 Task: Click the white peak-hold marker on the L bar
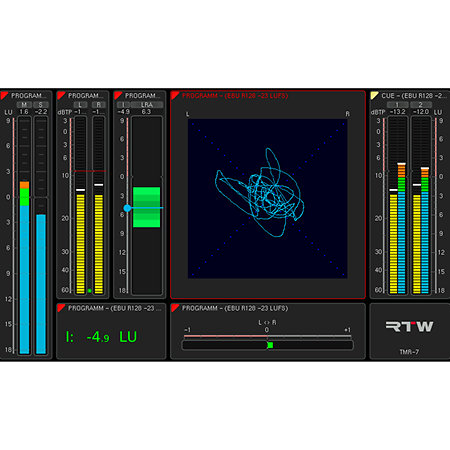point(80,190)
